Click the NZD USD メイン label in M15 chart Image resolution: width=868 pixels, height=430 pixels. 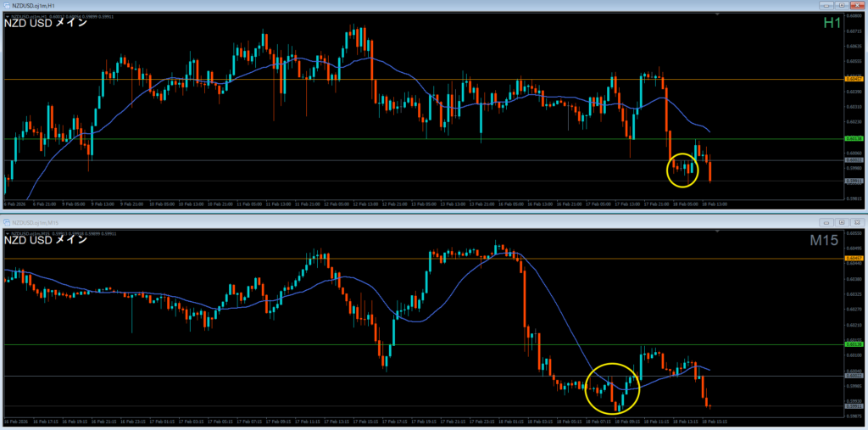tap(46, 240)
